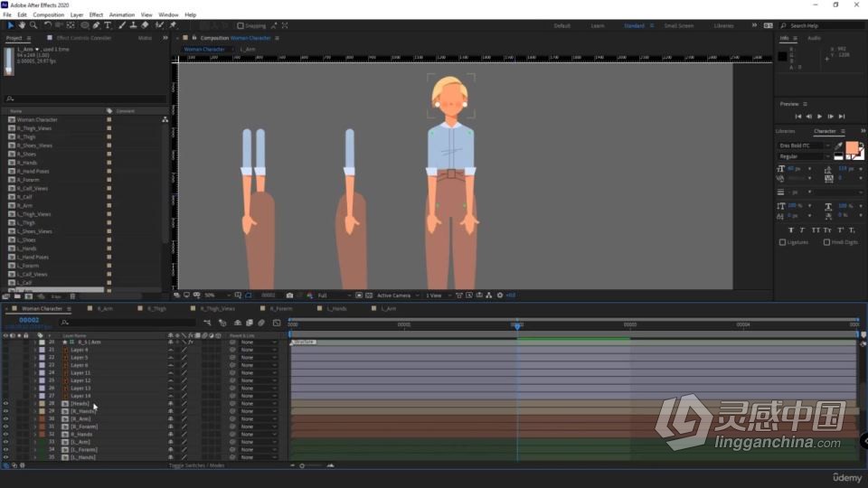The image size is (868, 488).
Task: Enable the Ligatures checkbox
Action: (782, 242)
